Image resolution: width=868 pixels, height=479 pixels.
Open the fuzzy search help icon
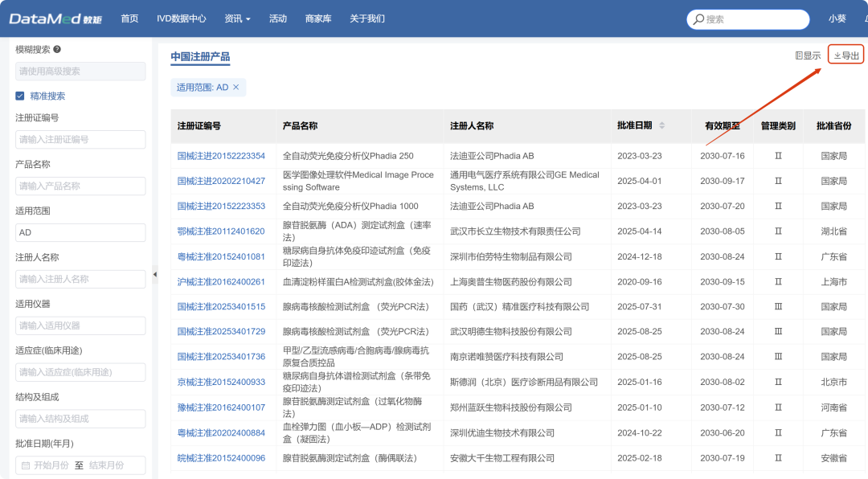pyautogui.click(x=57, y=49)
